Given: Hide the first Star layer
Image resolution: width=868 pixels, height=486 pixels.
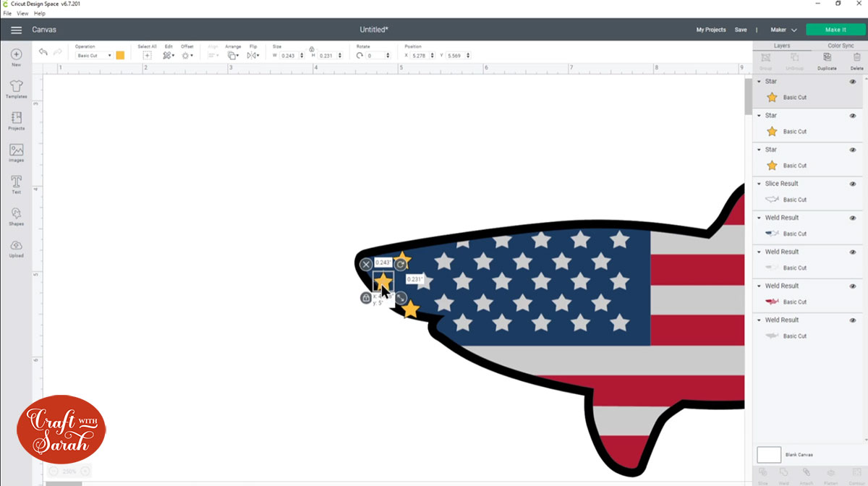Looking at the screenshot, I should tap(853, 81).
